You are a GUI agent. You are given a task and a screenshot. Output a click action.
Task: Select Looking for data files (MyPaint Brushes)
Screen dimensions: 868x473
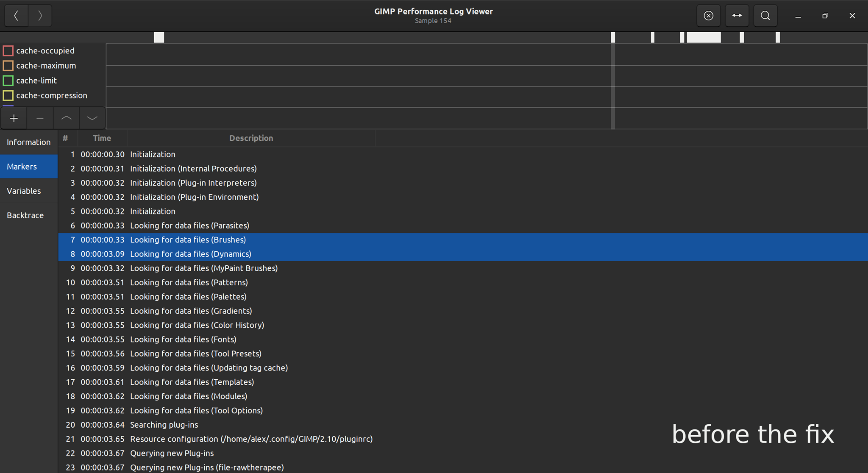[463, 268]
